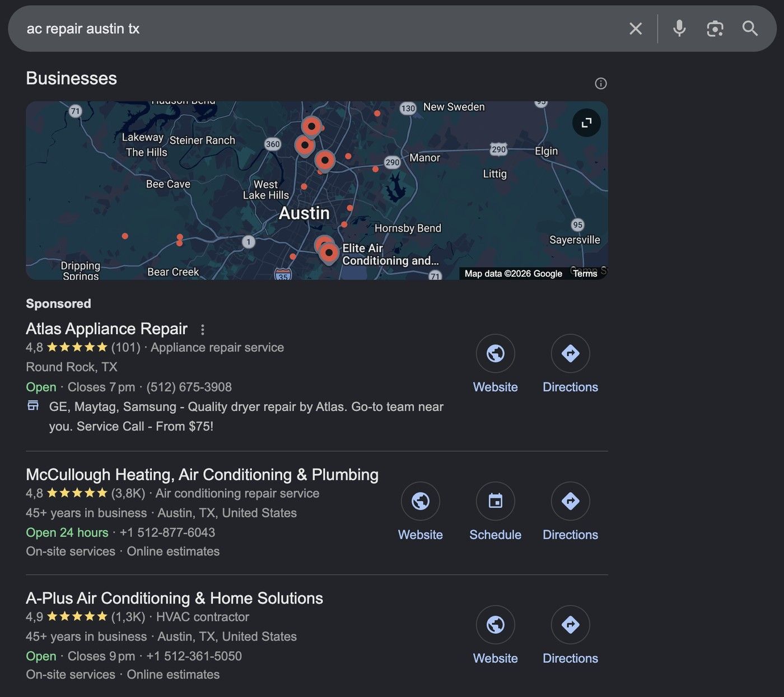Clear the search box with the X icon
This screenshot has height=697, width=784.
pyautogui.click(x=636, y=29)
